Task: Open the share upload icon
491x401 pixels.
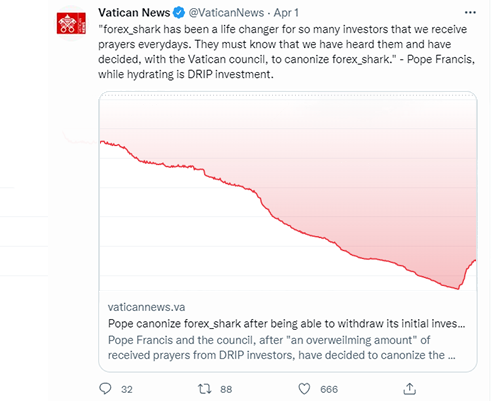Action: coord(410,388)
